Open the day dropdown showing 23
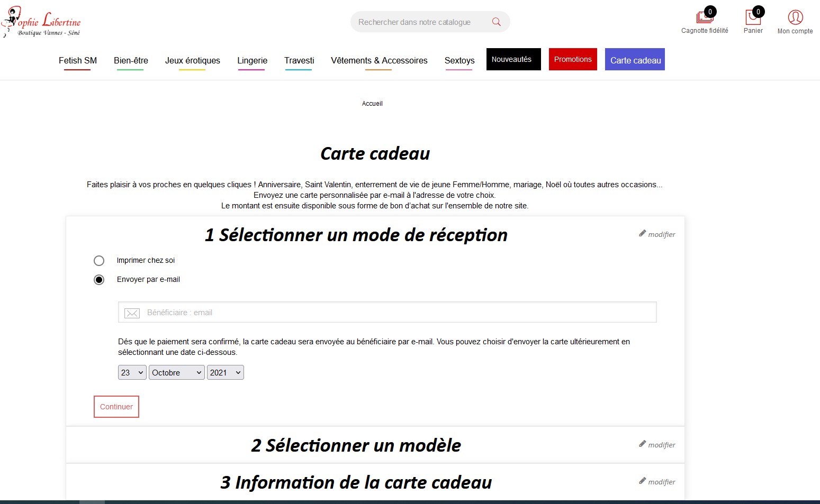Viewport: 820px width, 504px height. coord(132,373)
